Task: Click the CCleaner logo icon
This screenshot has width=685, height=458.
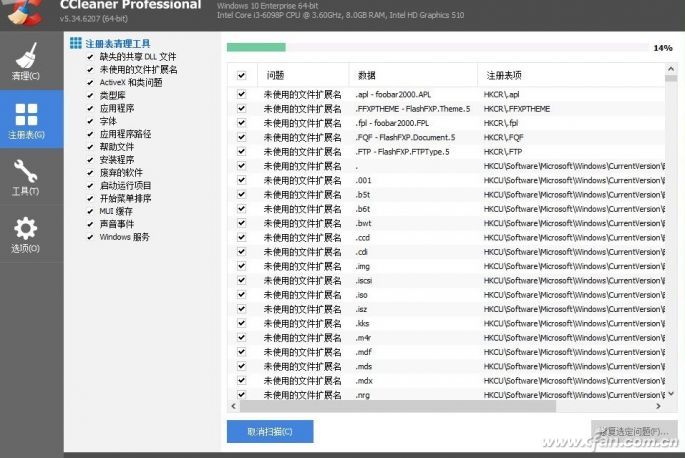Action: [24, 12]
